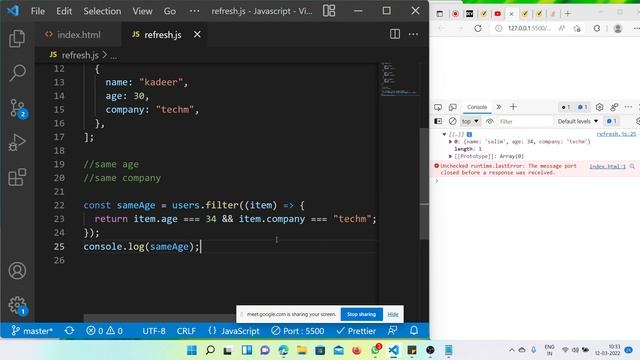640x360 pixels.
Task: Show more menu bar items ellipsis
Action: pyautogui.click(x=195, y=11)
